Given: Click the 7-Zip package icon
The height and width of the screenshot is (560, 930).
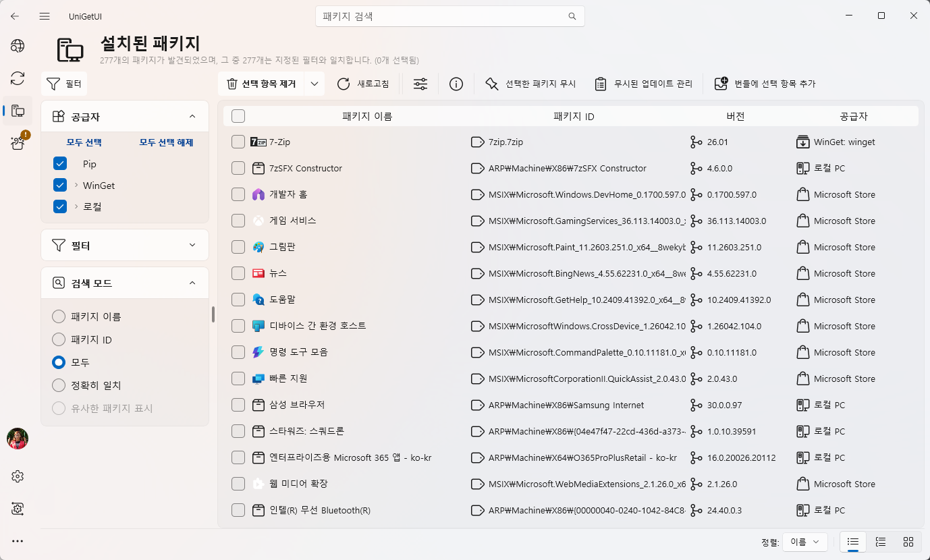Looking at the screenshot, I should (258, 142).
